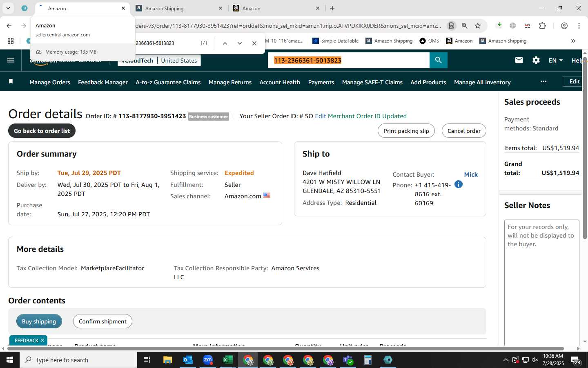The image size is (588, 368).
Task: Close the FEEDBACK tag
Action: pos(42,340)
